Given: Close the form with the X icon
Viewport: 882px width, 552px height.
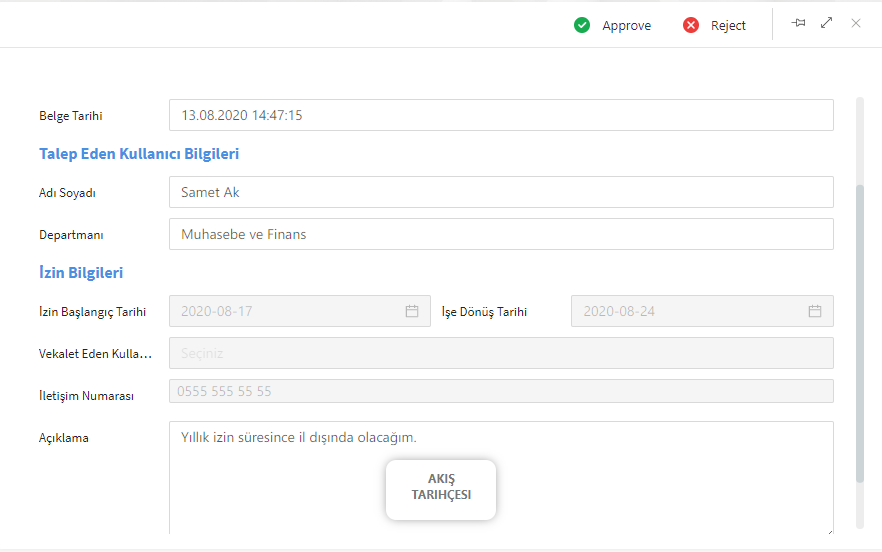Looking at the screenshot, I should coord(856,23).
